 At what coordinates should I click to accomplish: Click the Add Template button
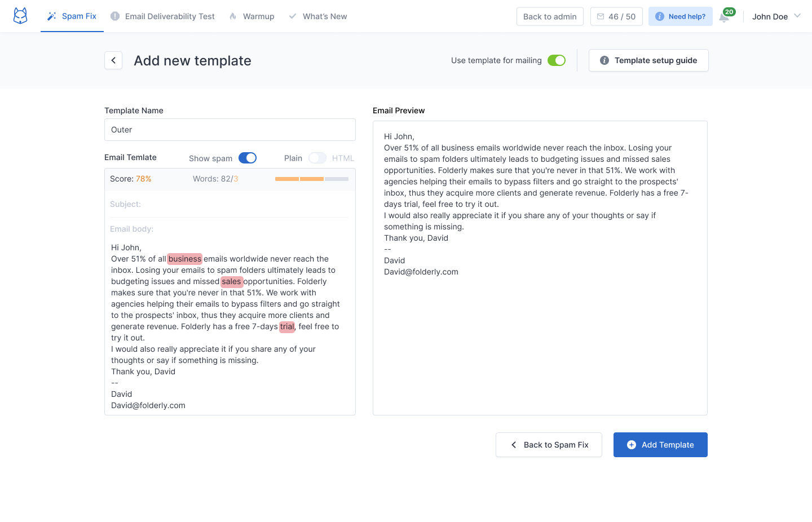pyautogui.click(x=660, y=445)
